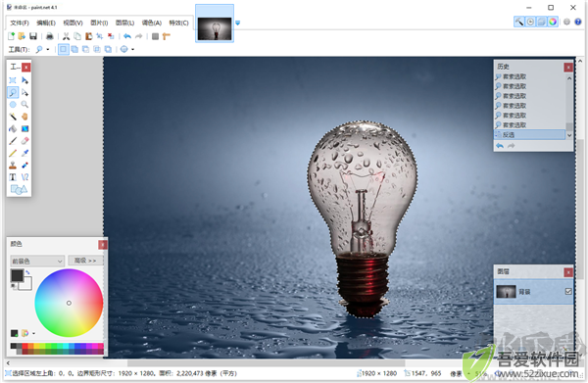Set selection mode to Intersect
The width and height of the screenshot is (588, 383).
[x=97, y=49]
